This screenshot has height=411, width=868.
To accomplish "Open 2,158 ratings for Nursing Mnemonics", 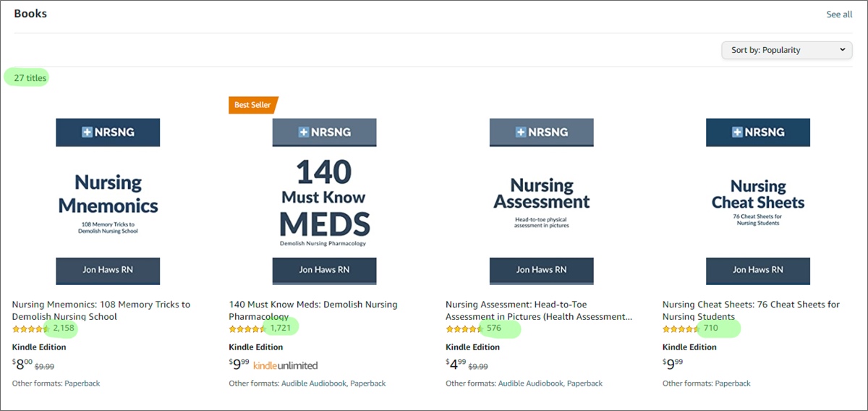I will tap(64, 329).
